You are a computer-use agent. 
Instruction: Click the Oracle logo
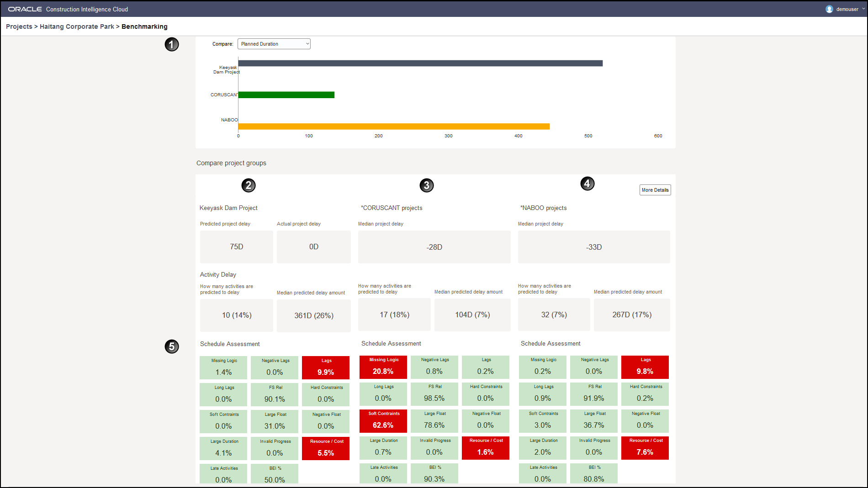pos(25,8)
